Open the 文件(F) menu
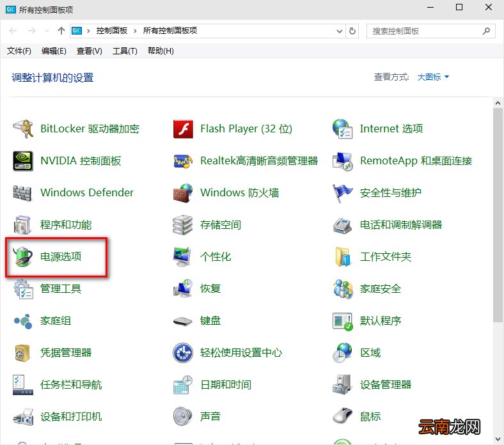This screenshot has height=445, width=504. click(x=19, y=51)
